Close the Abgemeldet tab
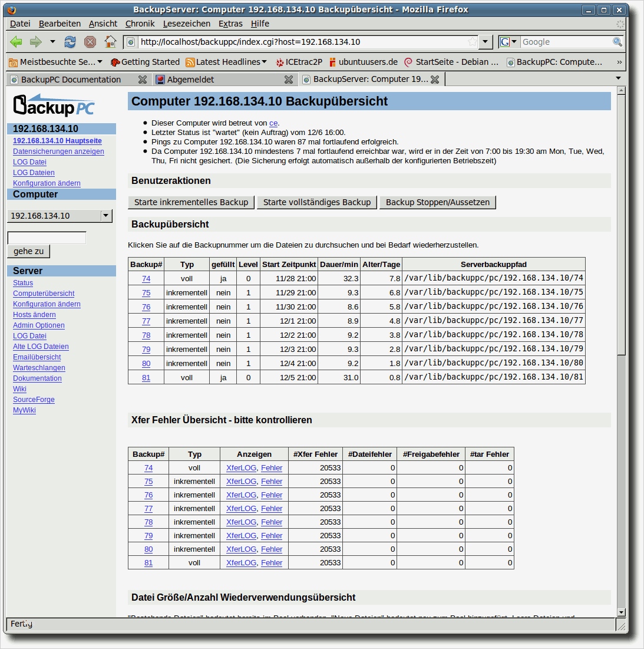Image resolution: width=644 pixels, height=649 pixels. [x=289, y=80]
